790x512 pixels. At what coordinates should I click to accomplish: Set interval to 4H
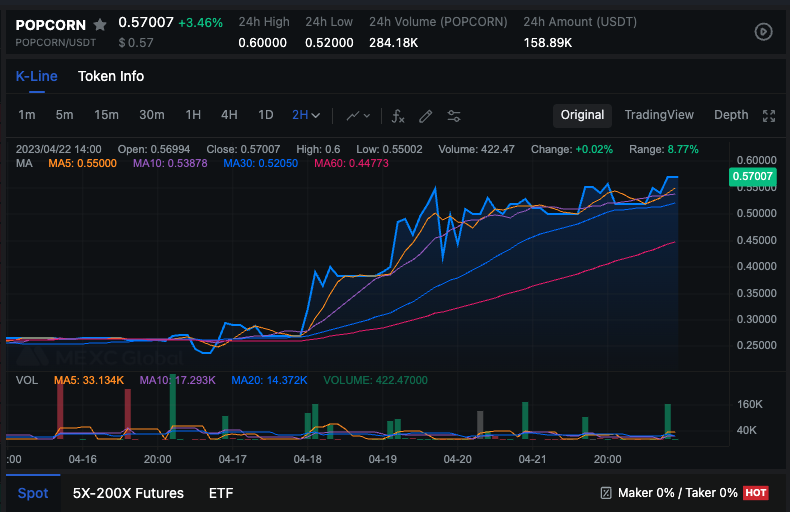point(229,115)
